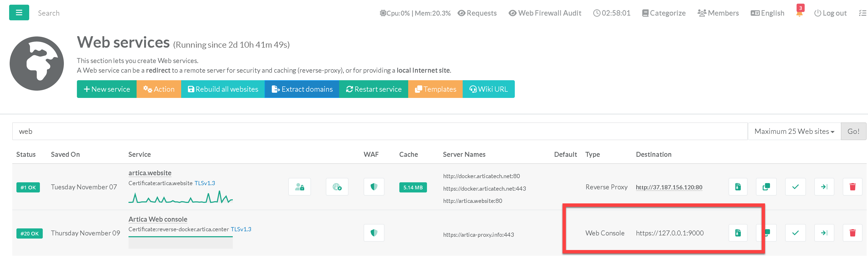Toggle the checkmark enable for Artica Web console
This screenshot has width=868, height=262.
pos(795,233)
